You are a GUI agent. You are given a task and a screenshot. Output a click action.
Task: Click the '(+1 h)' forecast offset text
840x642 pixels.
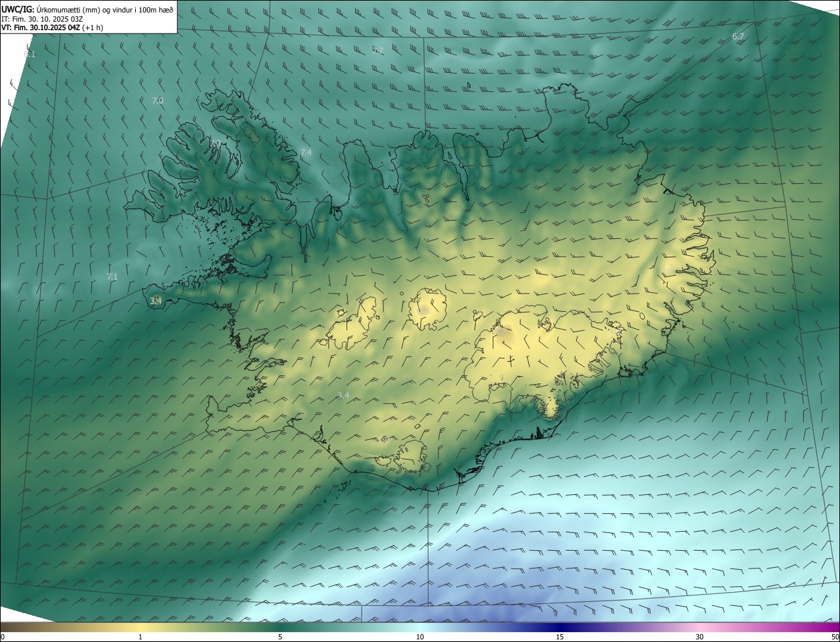(93, 28)
